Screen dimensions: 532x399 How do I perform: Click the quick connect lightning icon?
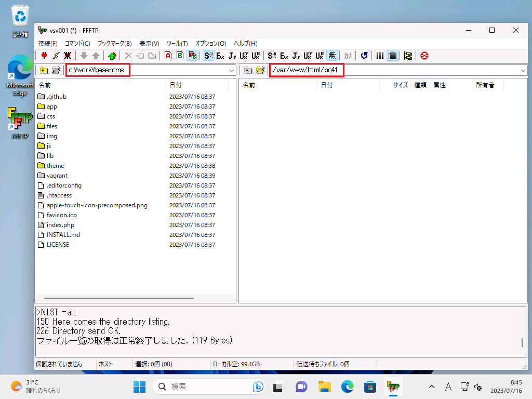[x=56, y=56]
